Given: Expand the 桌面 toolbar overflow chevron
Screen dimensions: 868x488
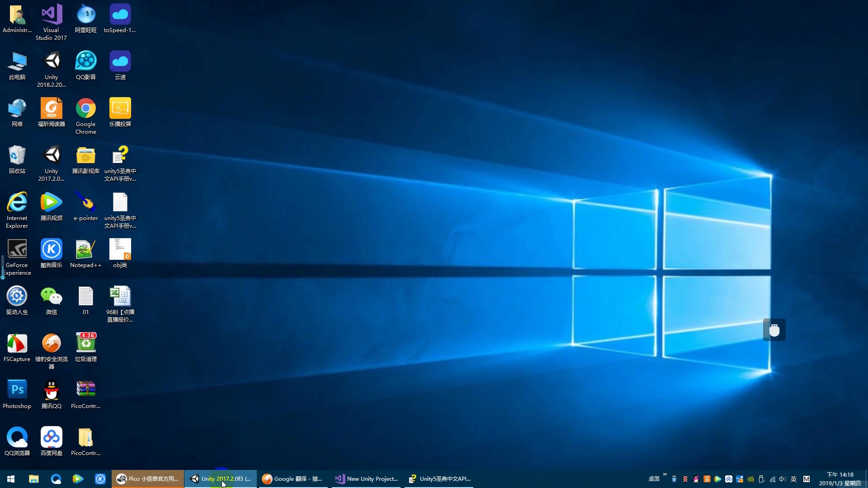Looking at the screenshot, I should (x=665, y=474).
